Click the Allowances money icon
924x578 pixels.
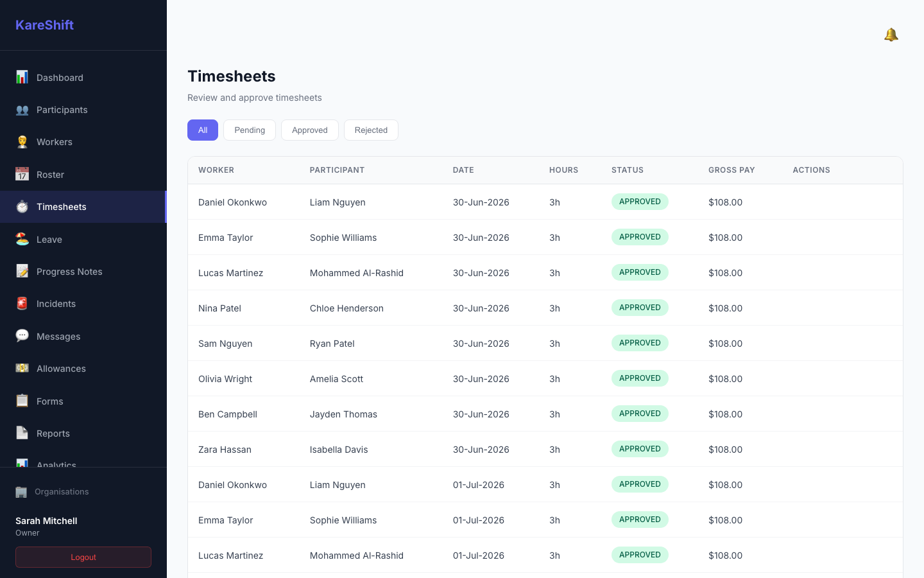tap(22, 368)
